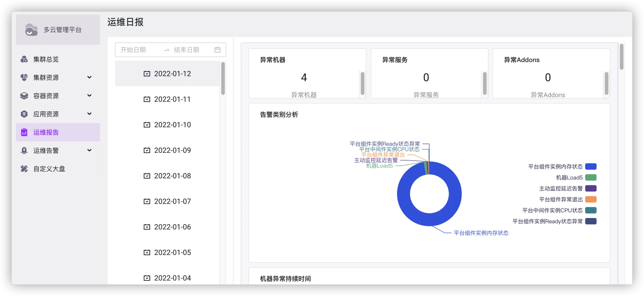The image size is (644, 296).
Task: Click the multi-cloud platform logo icon
Action: click(31, 30)
